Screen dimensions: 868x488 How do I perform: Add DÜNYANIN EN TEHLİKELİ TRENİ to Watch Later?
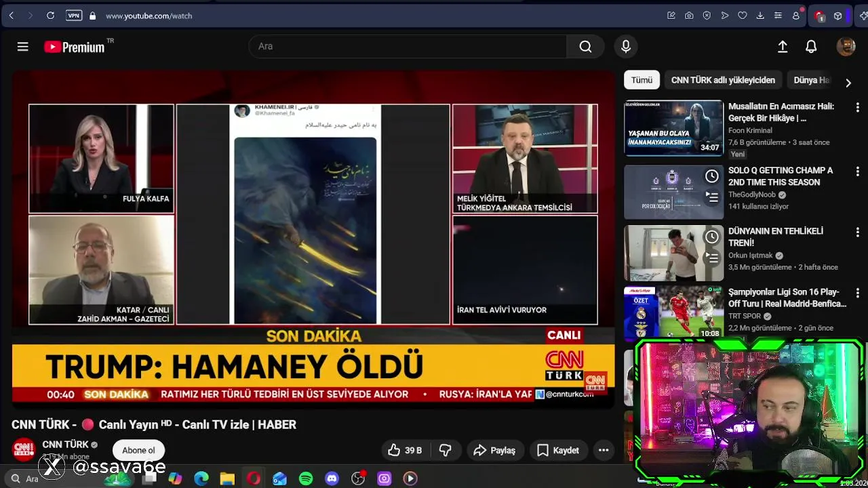click(x=711, y=237)
